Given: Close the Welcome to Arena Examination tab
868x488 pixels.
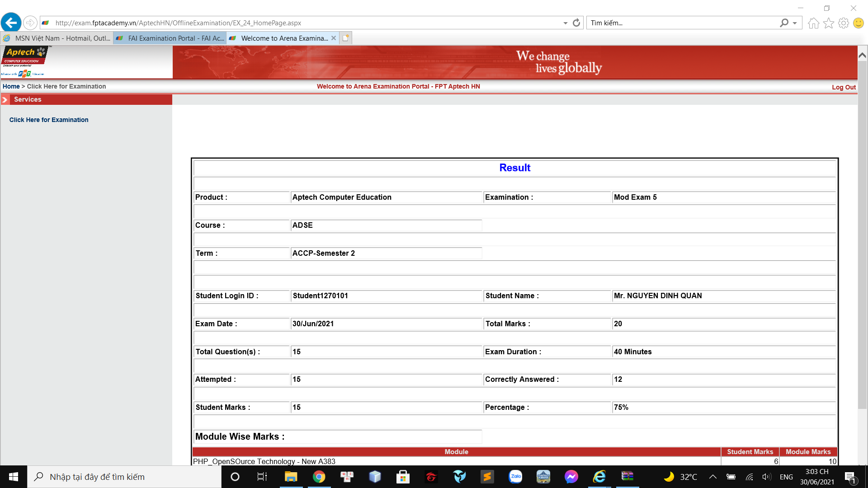Looking at the screenshot, I should (x=334, y=38).
